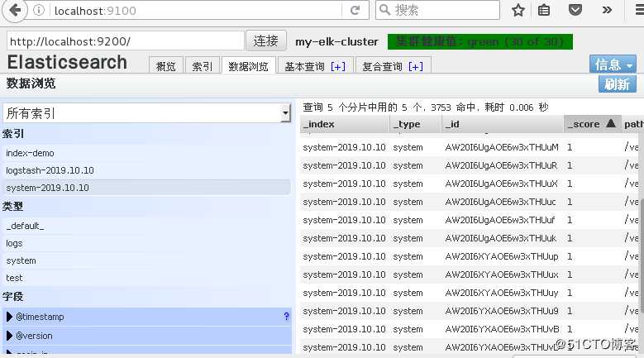The width and height of the screenshot is (644, 358).
Task: Click the Pocket shield icon
Action: click(x=575, y=10)
